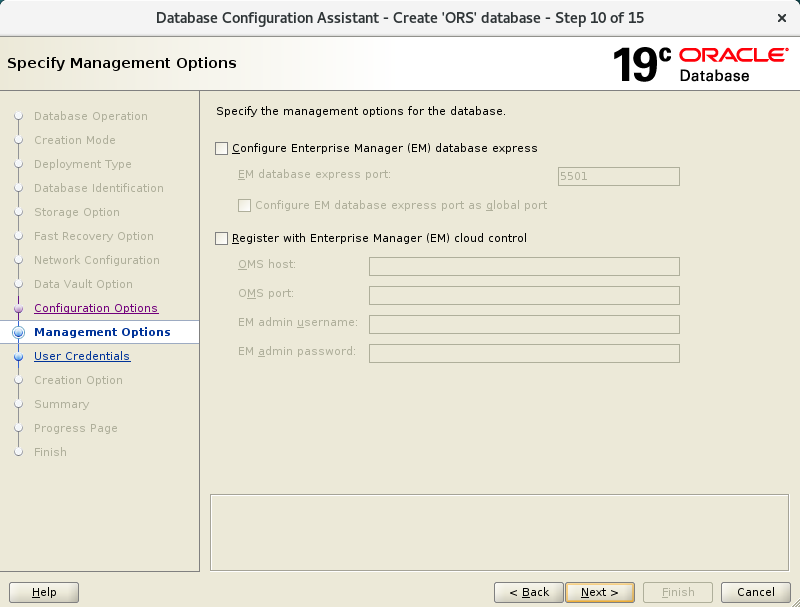Close the Database Configuration Assistant window
Screen dimensions: 800x607
click(x=782, y=18)
